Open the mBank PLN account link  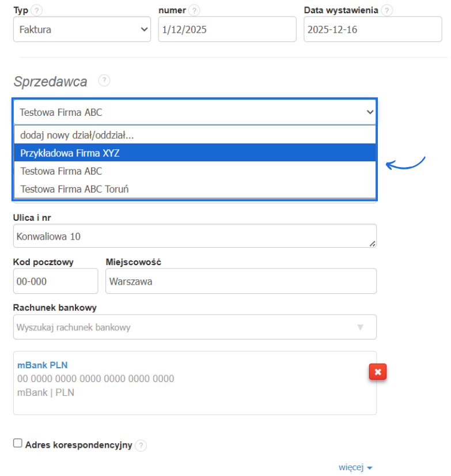coord(43,365)
